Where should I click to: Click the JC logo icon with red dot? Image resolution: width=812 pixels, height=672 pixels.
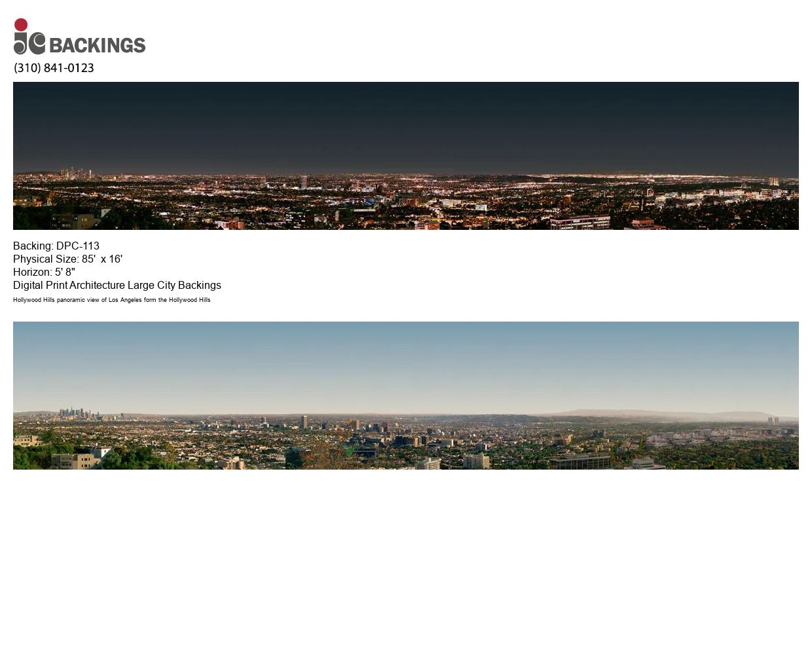29,37
